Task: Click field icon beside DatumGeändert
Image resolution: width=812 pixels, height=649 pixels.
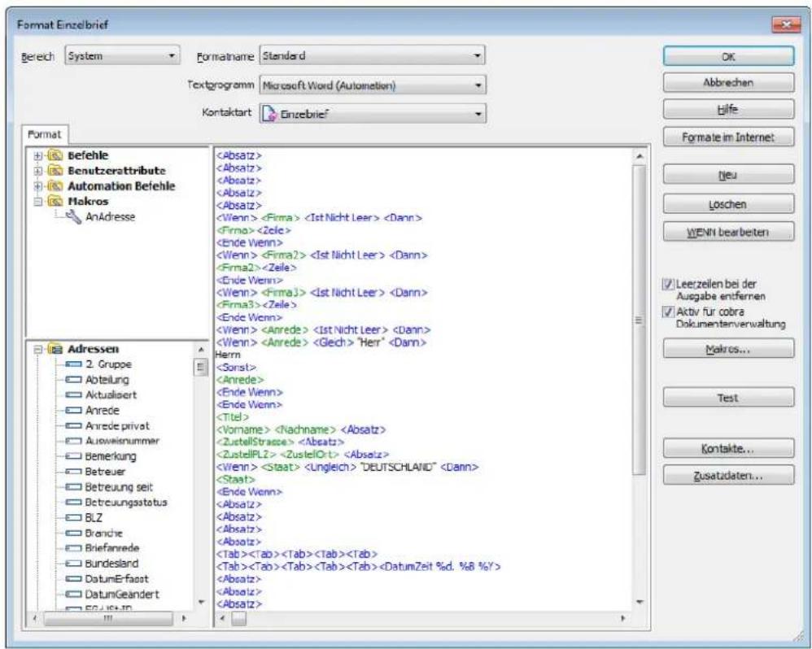Action: click(x=73, y=595)
